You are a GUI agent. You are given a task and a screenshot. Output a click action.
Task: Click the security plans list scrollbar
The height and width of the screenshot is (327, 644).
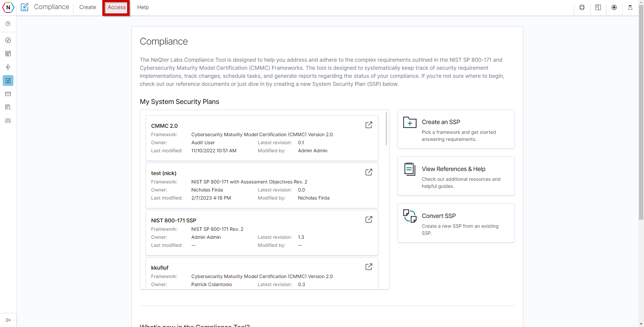click(x=386, y=129)
